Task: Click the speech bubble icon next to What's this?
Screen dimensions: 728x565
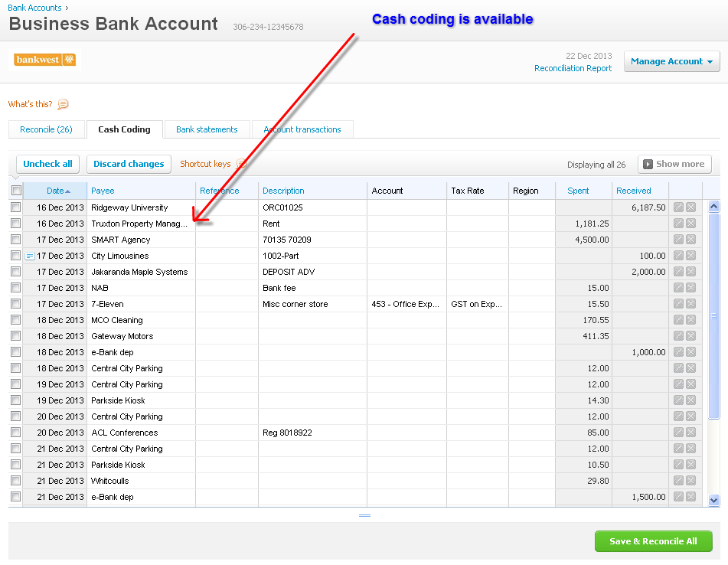Action: [63, 104]
